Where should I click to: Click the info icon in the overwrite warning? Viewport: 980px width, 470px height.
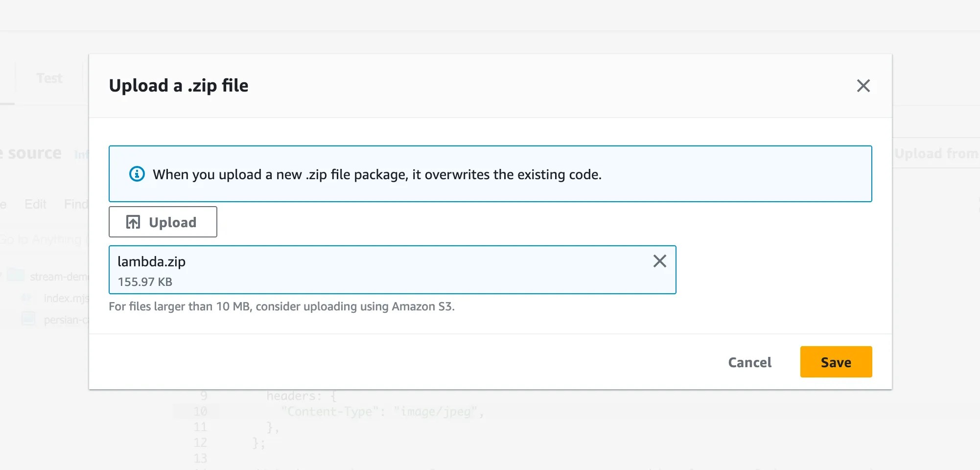[x=137, y=174]
